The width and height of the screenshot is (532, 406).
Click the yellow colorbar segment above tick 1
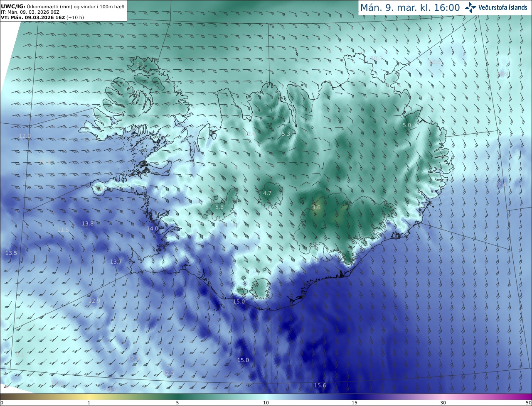tap(89, 396)
